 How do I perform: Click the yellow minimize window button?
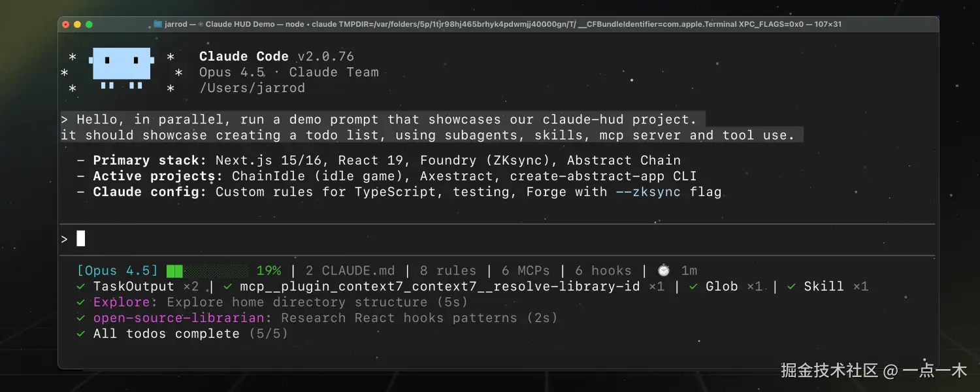pos(77,24)
